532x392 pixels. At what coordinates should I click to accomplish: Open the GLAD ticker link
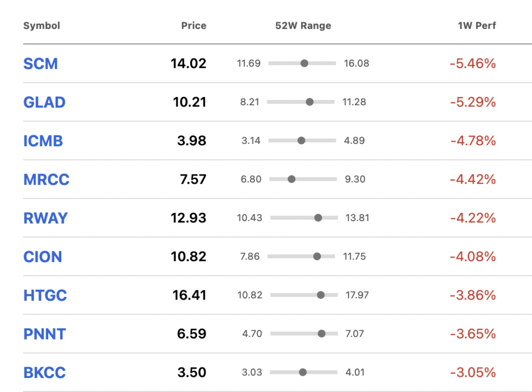pyautogui.click(x=44, y=102)
